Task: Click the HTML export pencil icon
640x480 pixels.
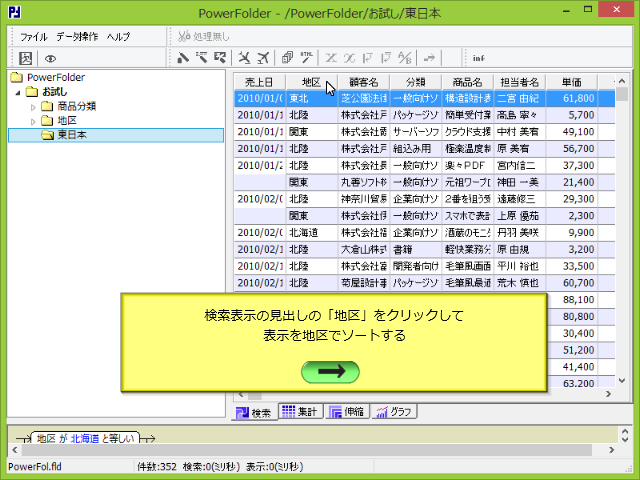Action: tap(306, 58)
